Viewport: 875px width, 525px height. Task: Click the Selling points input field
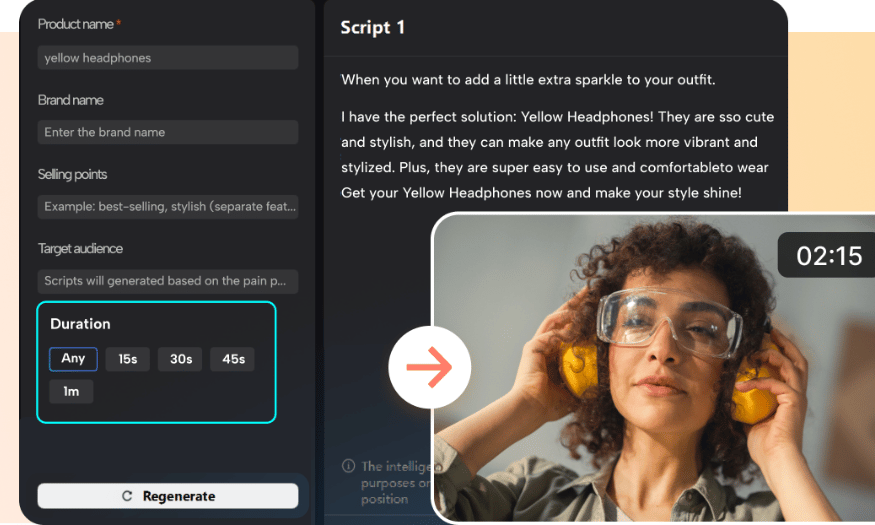click(168, 206)
